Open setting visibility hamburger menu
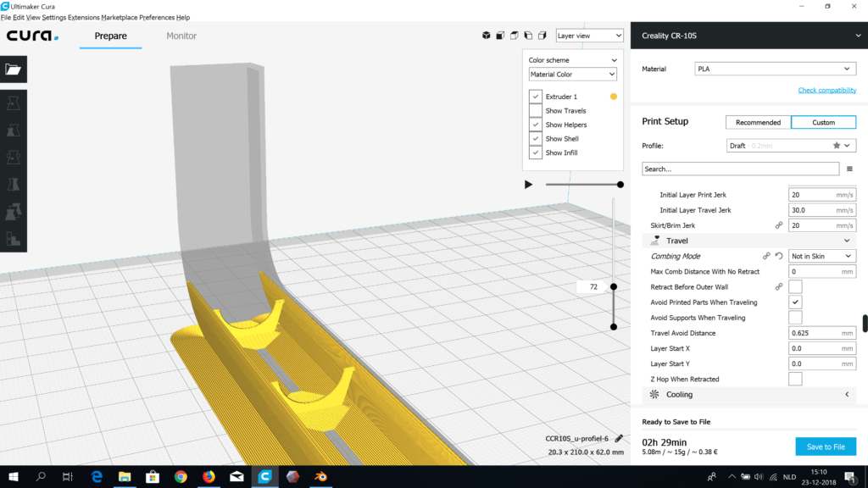 (x=849, y=169)
